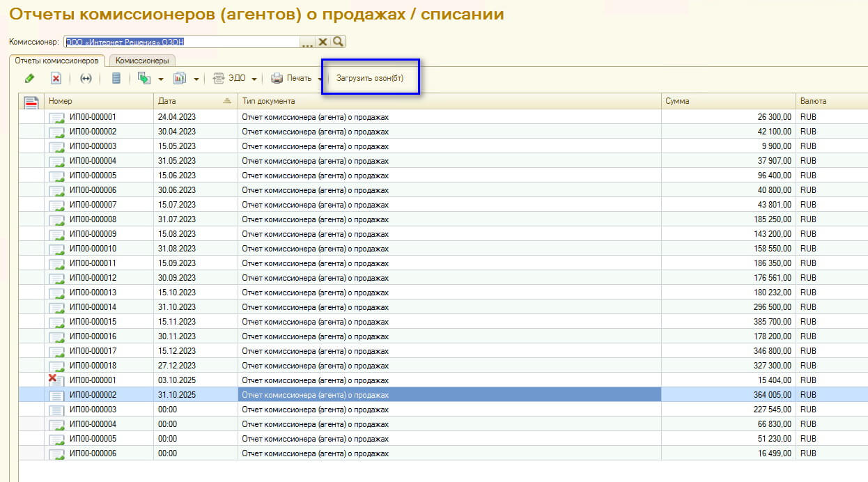The height and width of the screenshot is (482, 868).
Task: Click the create-based-on green document icon
Action: coord(144,79)
